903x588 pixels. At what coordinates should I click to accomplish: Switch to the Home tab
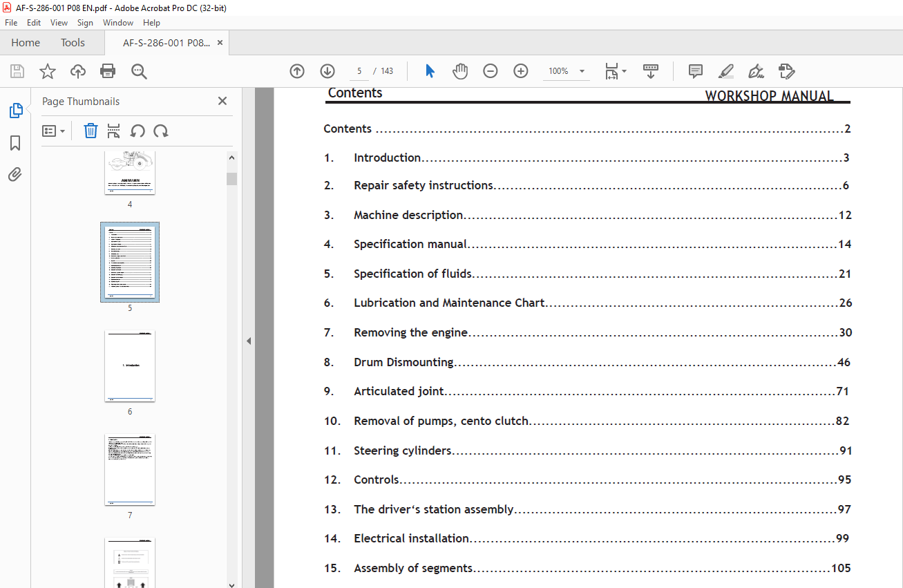pos(26,43)
